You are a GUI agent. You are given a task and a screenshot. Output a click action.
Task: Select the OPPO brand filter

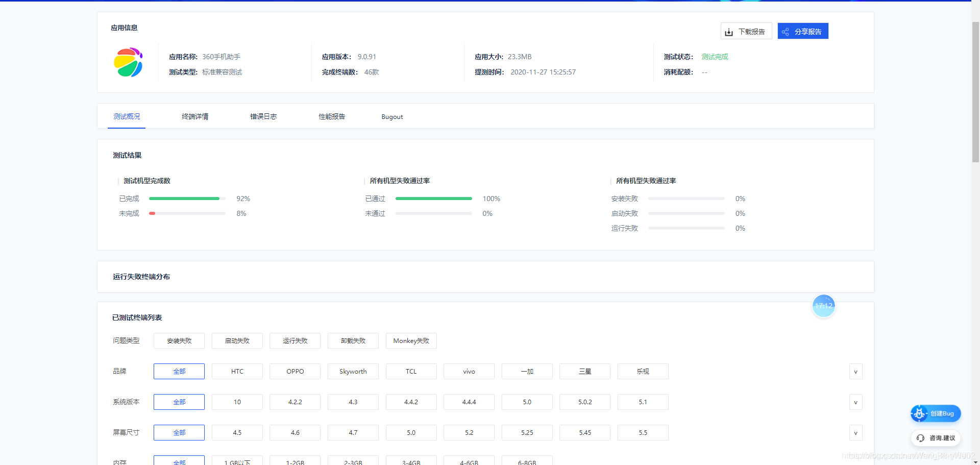pyautogui.click(x=295, y=372)
